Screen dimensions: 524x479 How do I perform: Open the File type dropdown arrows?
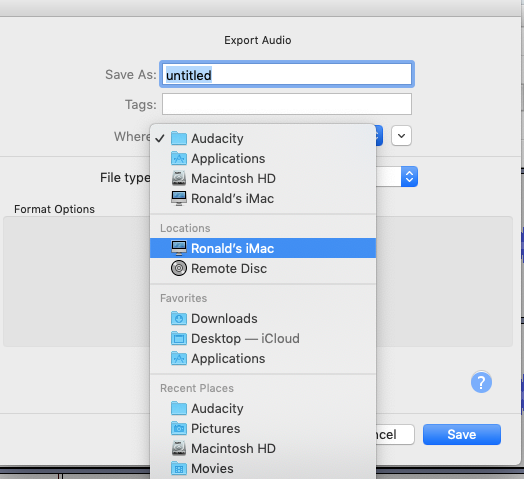409,176
